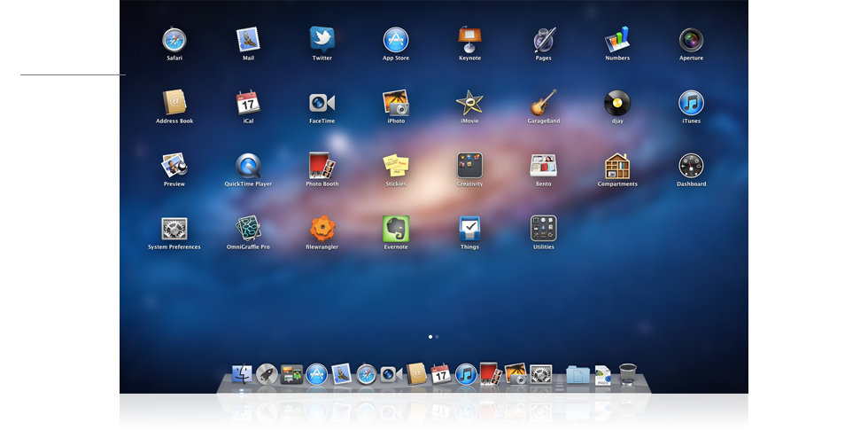The image size is (868, 430).
Task: Open the Evernote app
Action: click(x=396, y=229)
